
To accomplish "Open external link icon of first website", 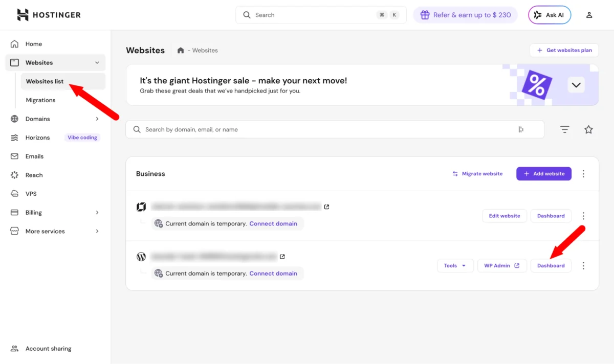I will 326,207.
